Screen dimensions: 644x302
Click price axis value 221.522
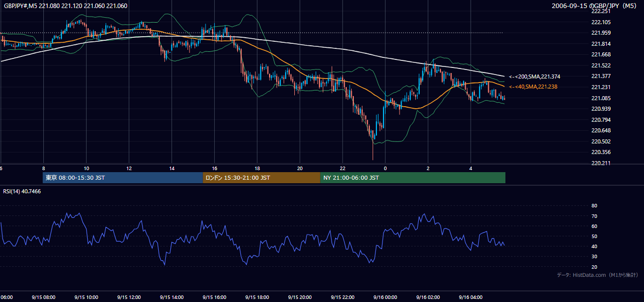[601, 65]
